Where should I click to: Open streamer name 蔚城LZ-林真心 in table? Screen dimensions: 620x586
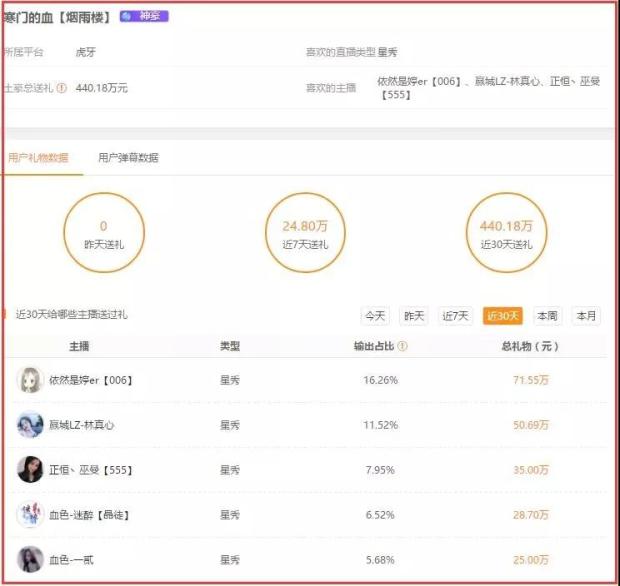81,425
